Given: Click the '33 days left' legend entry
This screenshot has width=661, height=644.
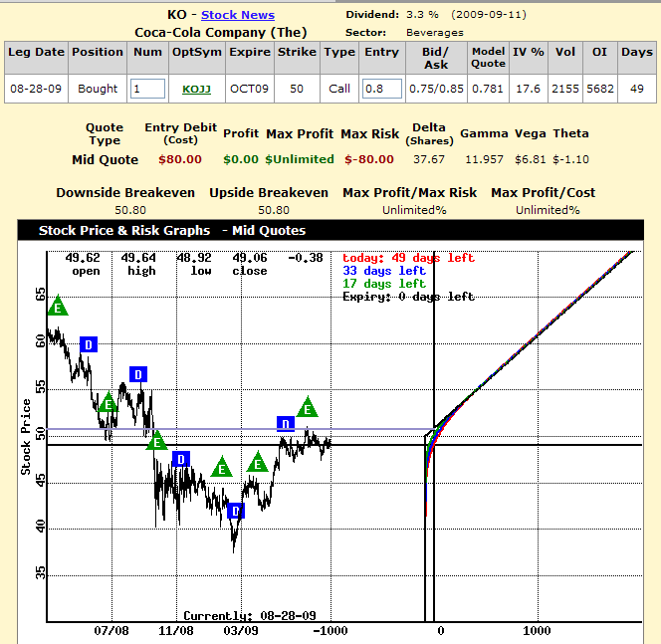Looking at the screenshot, I should point(384,271).
